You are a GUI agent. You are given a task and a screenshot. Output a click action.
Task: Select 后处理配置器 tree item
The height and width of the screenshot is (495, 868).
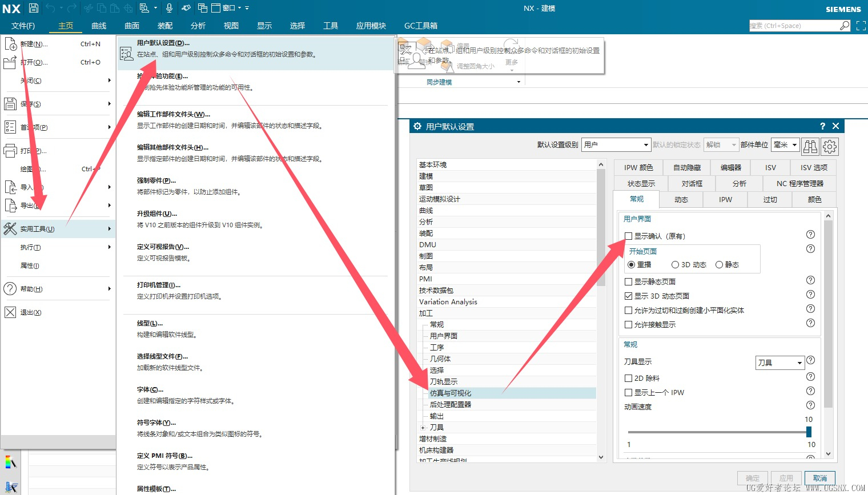click(x=451, y=404)
